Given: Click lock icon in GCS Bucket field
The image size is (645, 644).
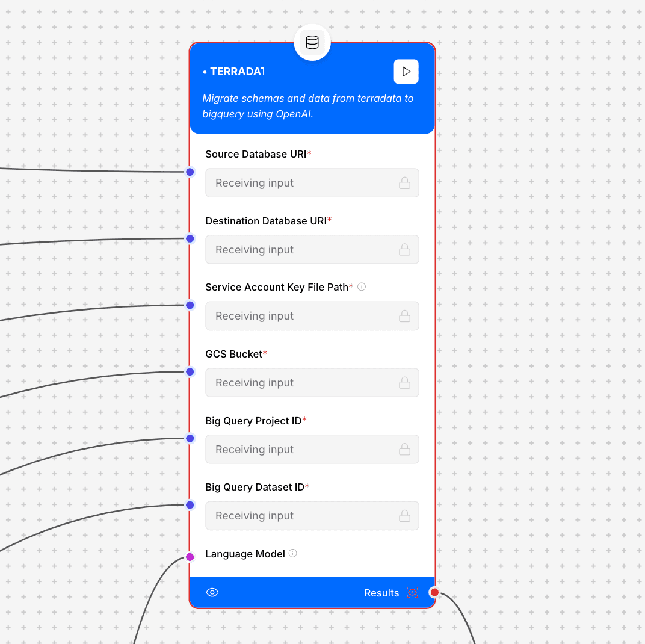Looking at the screenshot, I should pyautogui.click(x=405, y=383).
